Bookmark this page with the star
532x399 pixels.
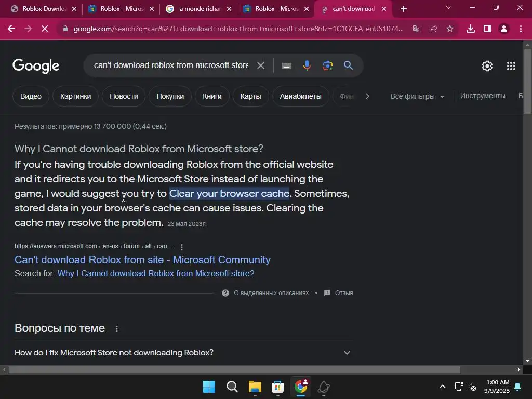[x=450, y=29]
